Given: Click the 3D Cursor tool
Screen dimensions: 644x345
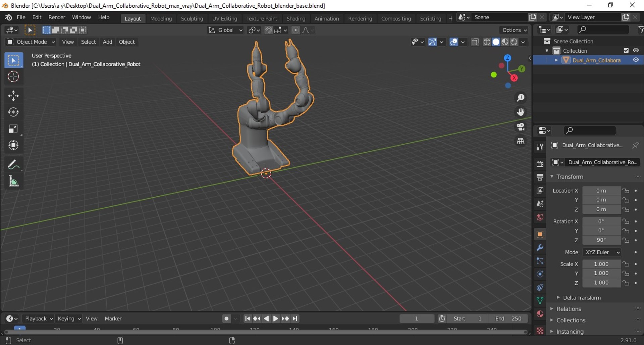Looking at the screenshot, I should coord(13,77).
